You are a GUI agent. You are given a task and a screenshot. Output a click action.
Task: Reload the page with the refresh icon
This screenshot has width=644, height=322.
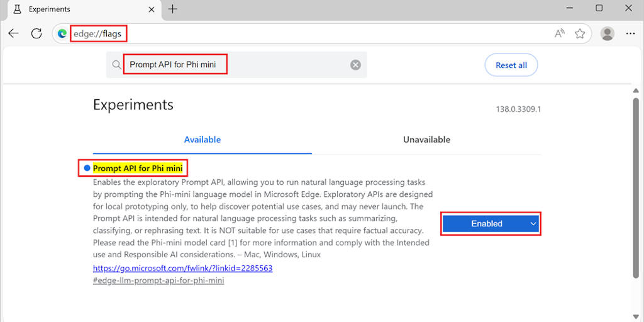point(37,34)
